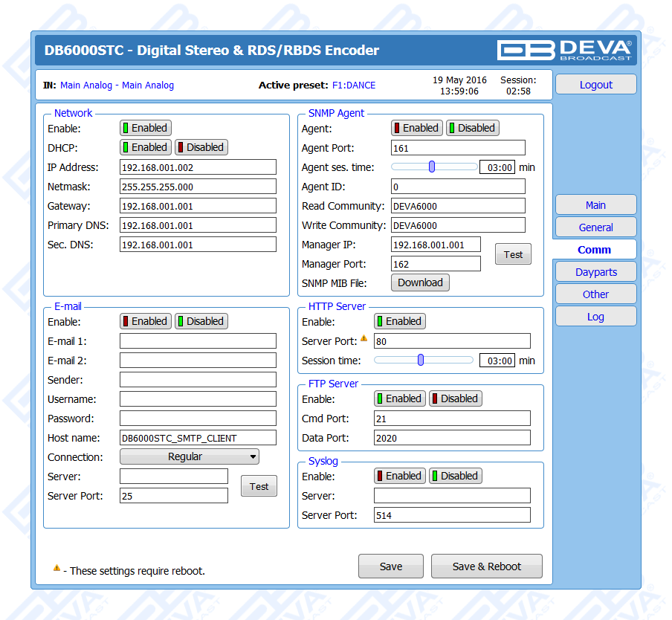Click Logout button
This screenshot has height=620, width=672.
[x=595, y=85]
